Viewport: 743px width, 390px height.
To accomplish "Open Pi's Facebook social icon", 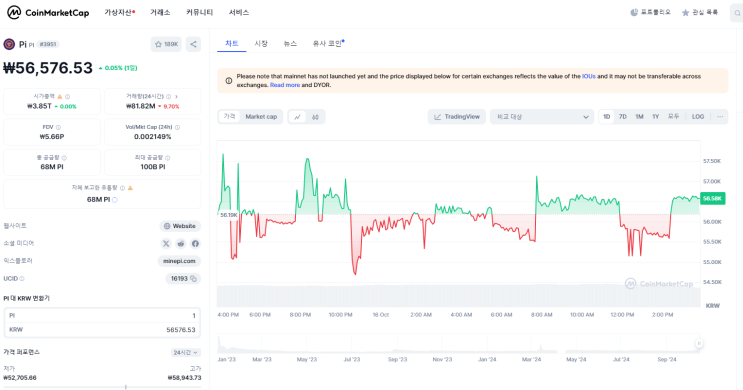I will click(x=195, y=244).
